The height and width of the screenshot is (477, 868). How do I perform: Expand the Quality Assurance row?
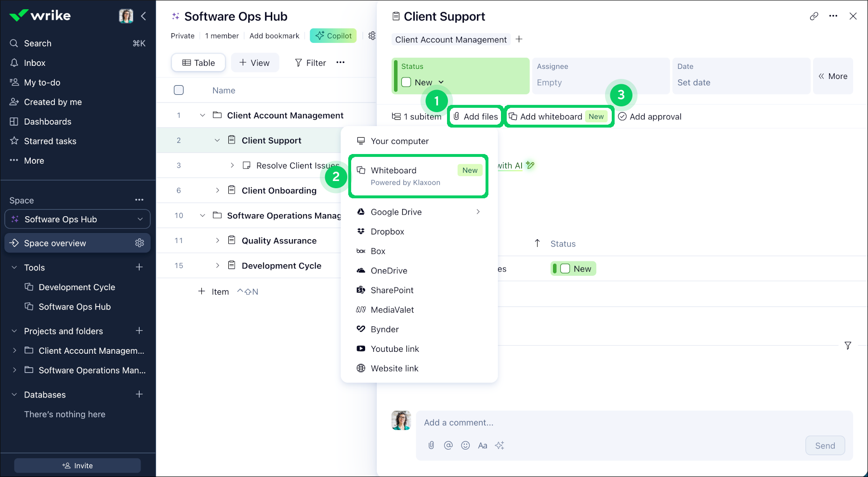tap(217, 241)
